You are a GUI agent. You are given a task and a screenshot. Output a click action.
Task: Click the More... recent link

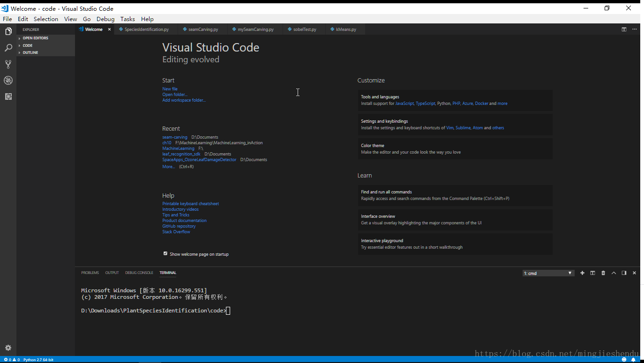(x=168, y=167)
